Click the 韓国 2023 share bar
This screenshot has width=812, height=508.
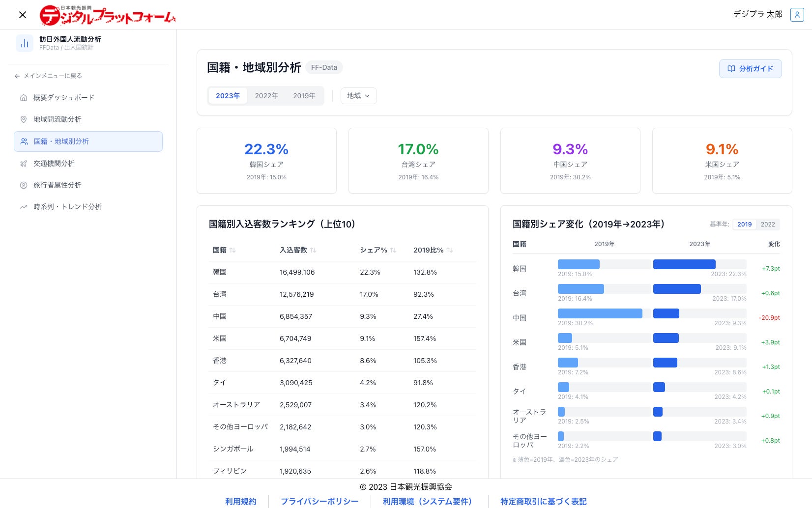(684, 264)
